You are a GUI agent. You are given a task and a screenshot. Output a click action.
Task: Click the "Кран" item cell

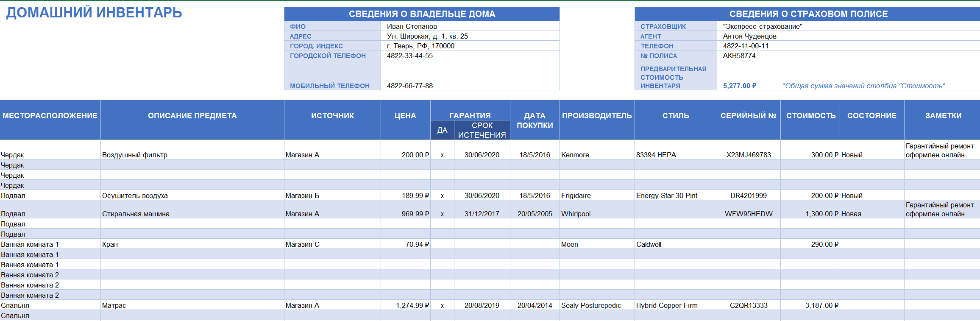[192, 244]
